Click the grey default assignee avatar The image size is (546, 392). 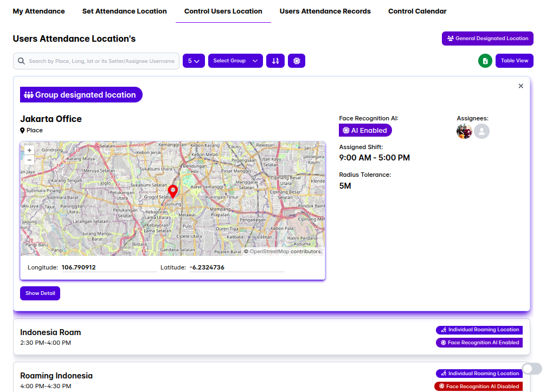pos(482,131)
